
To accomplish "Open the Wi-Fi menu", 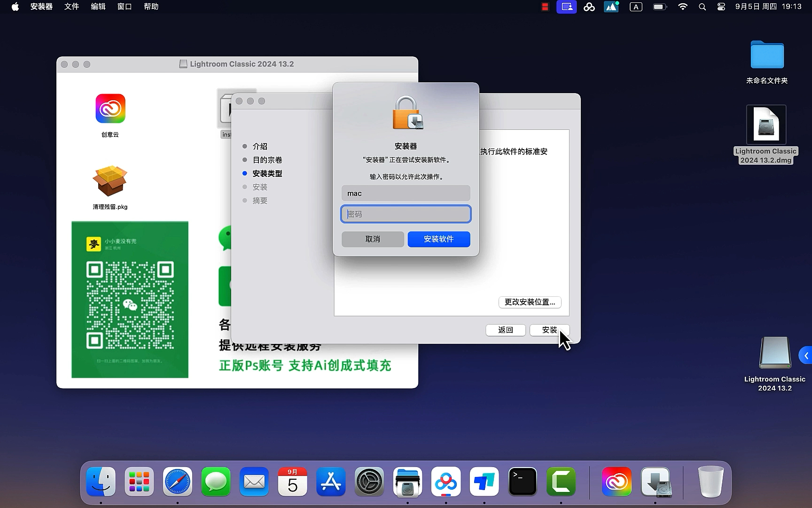I will point(683,7).
